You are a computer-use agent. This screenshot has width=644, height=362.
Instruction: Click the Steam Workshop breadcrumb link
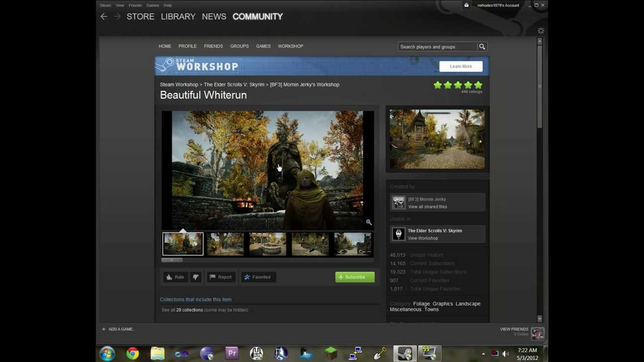point(179,84)
